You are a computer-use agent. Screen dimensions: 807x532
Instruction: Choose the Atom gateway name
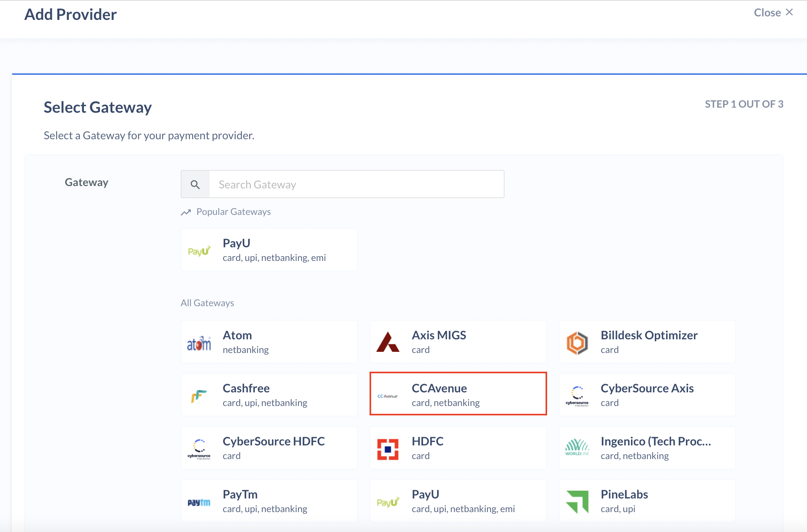tap(237, 335)
